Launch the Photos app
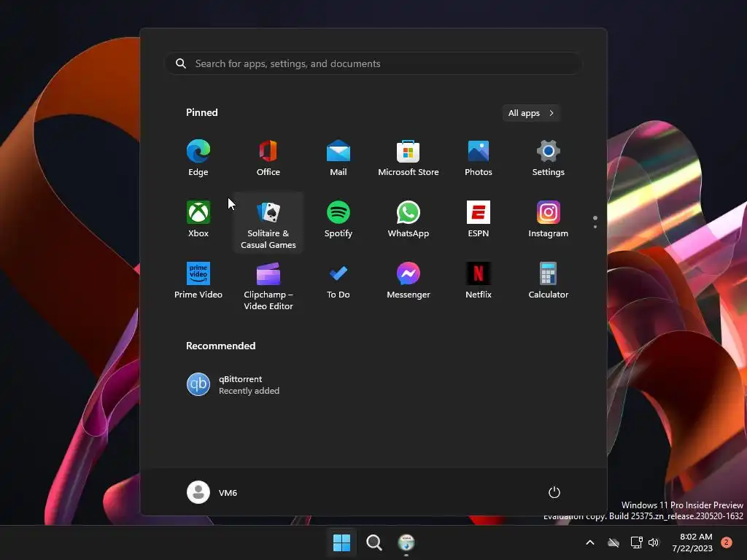Viewport: 747px width, 560px height. 479,158
